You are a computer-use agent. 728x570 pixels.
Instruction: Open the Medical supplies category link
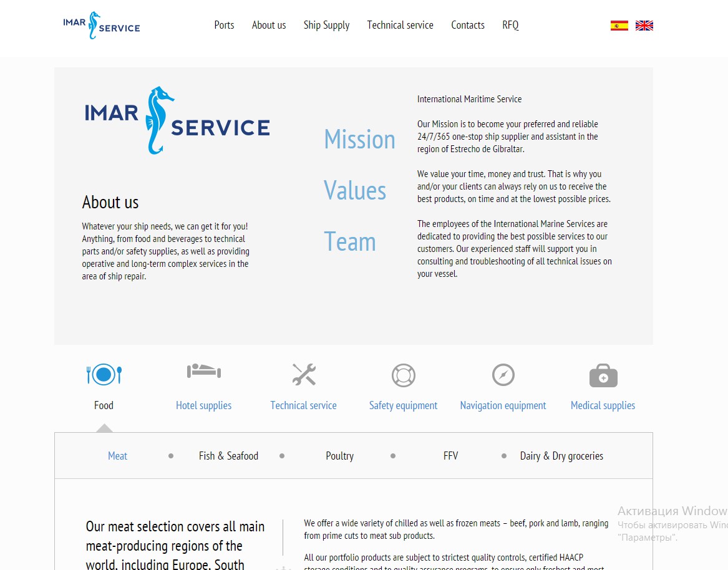pyautogui.click(x=603, y=405)
